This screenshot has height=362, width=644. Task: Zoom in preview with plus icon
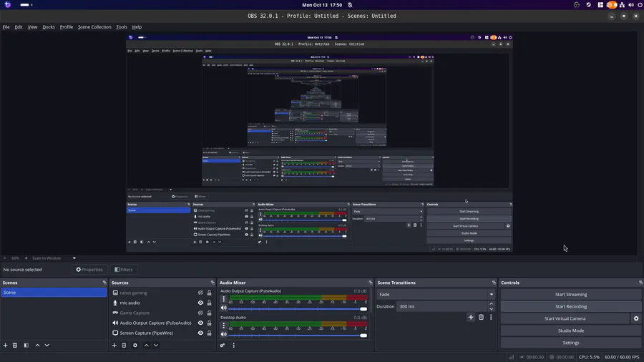point(26,258)
